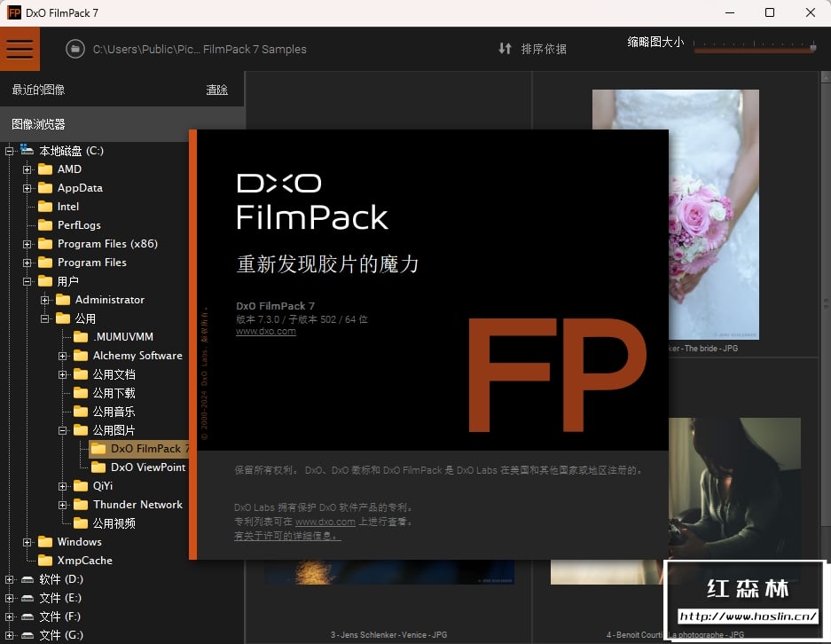Expand the Program Files (x86) node
Image resolution: width=831 pixels, height=644 pixels.
[27, 244]
